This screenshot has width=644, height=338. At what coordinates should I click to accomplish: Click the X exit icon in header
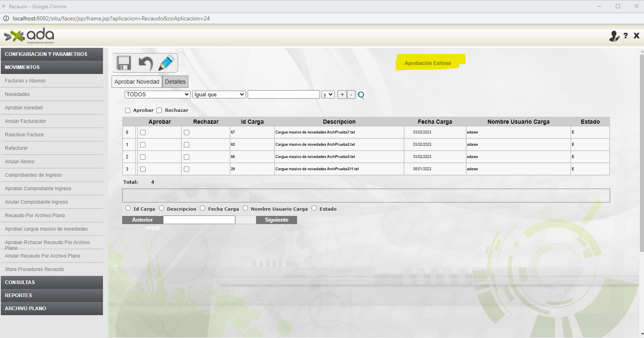tap(636, 36)
